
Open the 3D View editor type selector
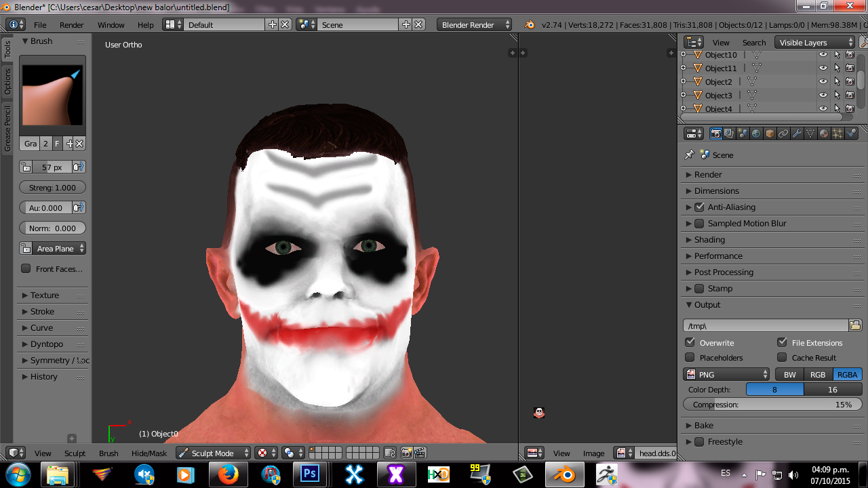pos(16,453)
